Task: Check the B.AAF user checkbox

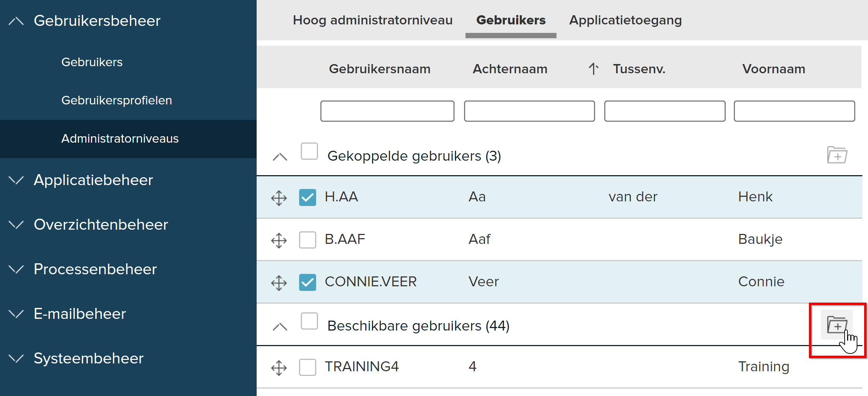Action: 307,240
